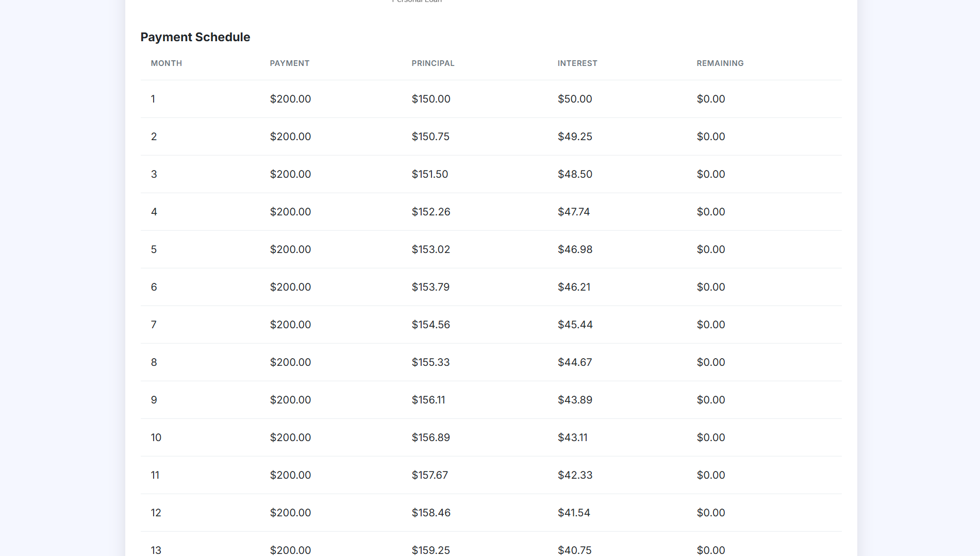Click month 8 interest $44.67

(574, 362)
